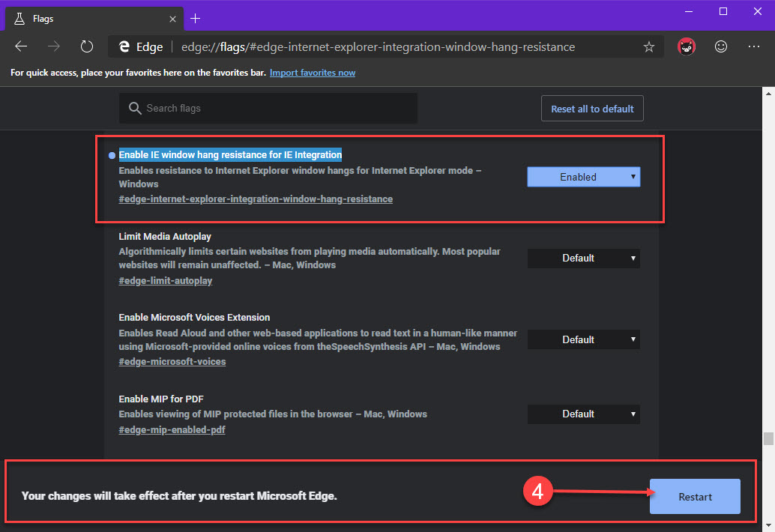Open Limit Media Autoplay Default dropdown
The width and height of the screenshot is (775, 532).
[583, 259]
